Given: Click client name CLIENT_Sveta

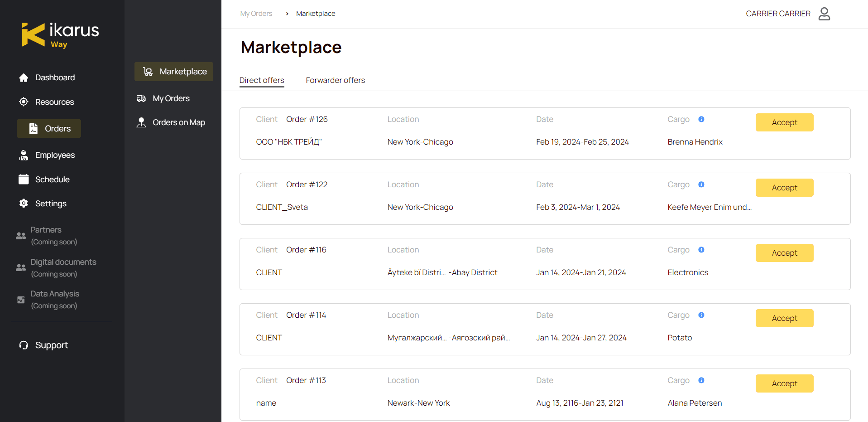Looking at the screenshot, I should tap(282, 207).
